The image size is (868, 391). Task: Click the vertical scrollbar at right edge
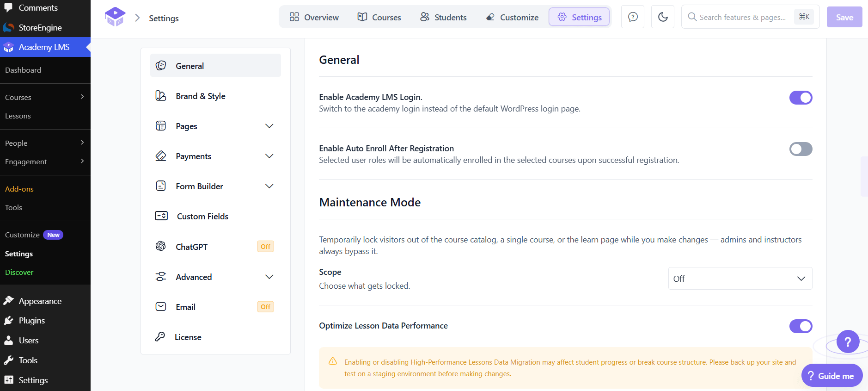pos(864,176)
